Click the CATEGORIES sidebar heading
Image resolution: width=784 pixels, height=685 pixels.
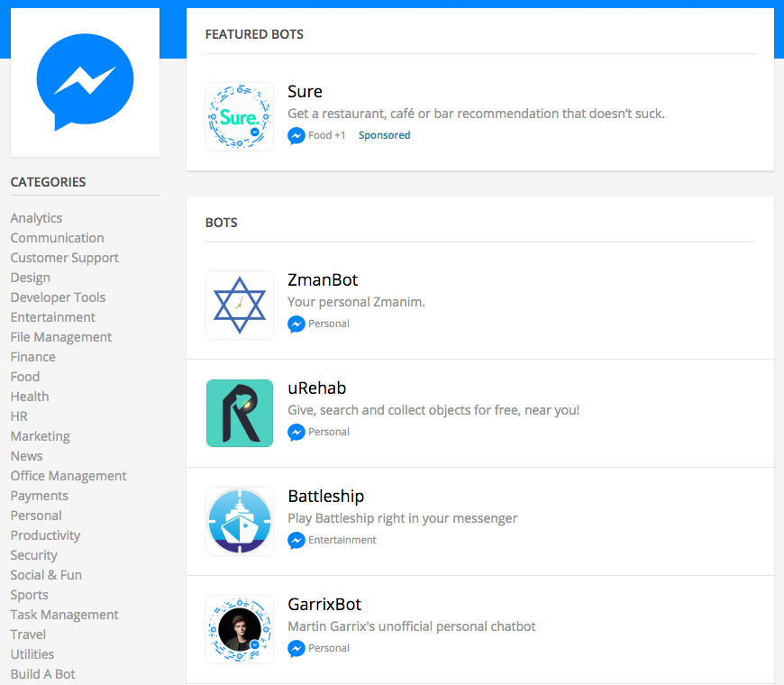pyautogui.click(x=48, y=182)
